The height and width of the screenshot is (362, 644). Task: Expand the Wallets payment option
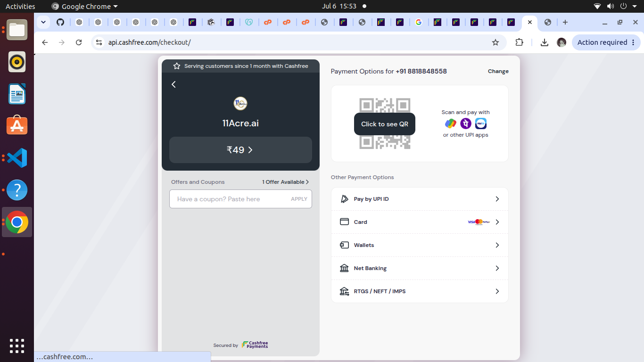[420, 245]
